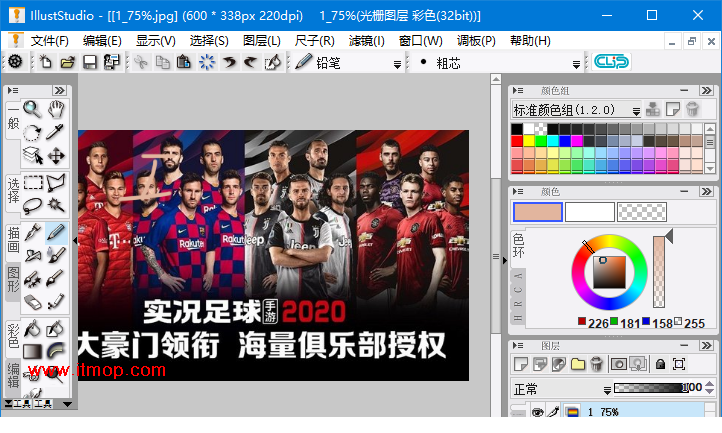Open the 粗芯 brush size dropdown
The height and width of the screenshot is (433, 722).
[576, 64]
